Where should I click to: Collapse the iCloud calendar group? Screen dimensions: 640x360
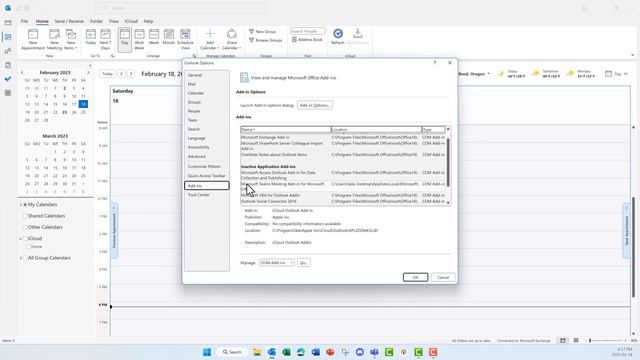pos(21,238)
